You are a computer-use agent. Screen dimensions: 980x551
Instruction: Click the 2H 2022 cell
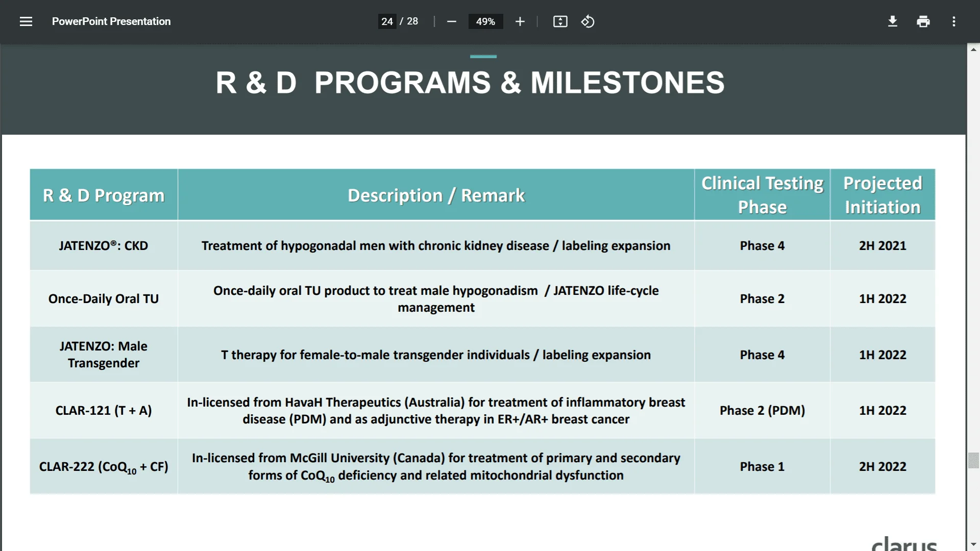[883, 466]
